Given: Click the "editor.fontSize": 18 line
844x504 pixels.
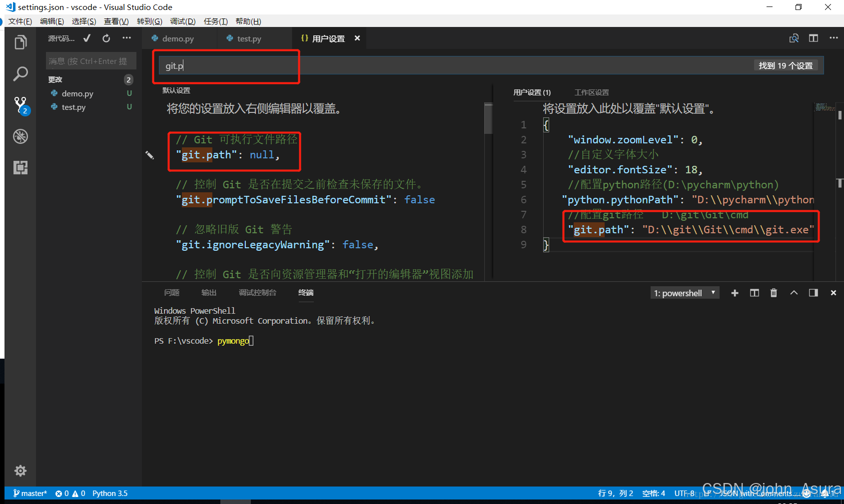Looking at the screenshot, I should click(635, 170).
